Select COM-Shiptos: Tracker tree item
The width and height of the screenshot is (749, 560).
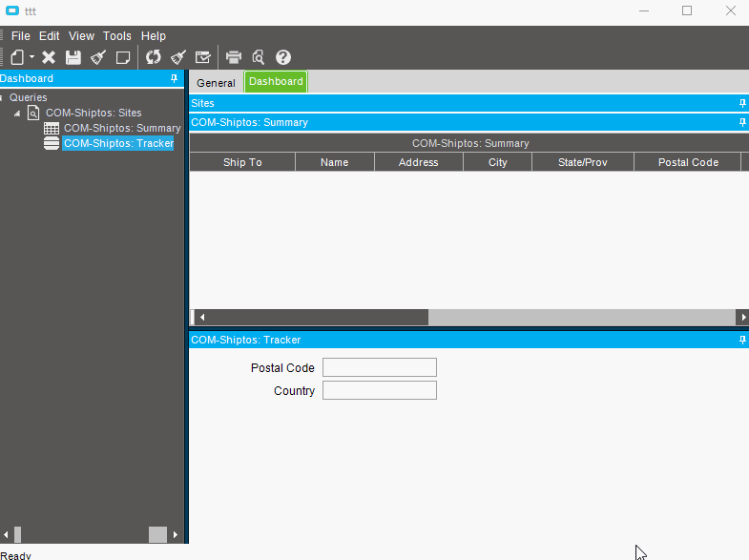click(x=118, y=143)
